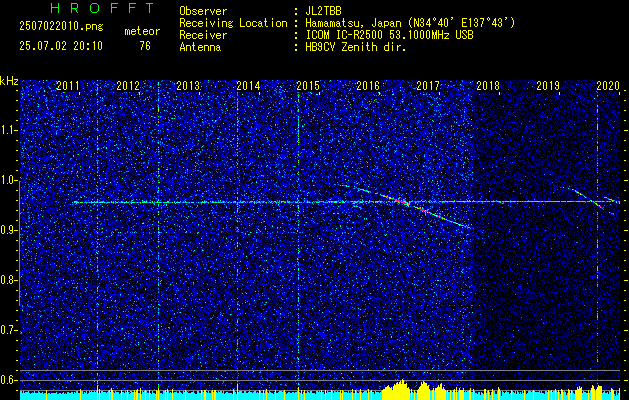Click the 2012 time marker

(x=128, y=86)
